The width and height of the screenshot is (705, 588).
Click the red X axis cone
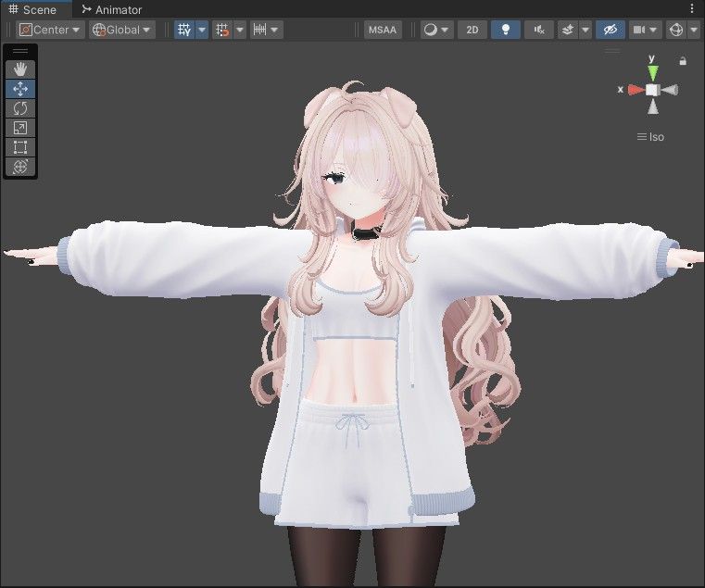[636, 90]
